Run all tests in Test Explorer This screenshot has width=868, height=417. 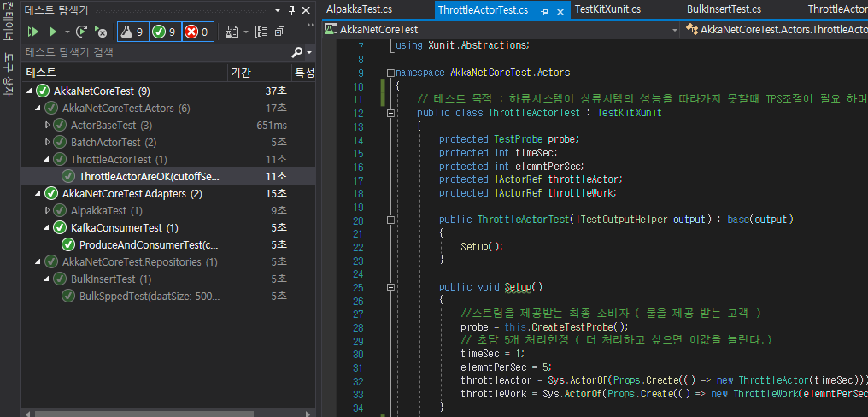(x=33, y=32)
